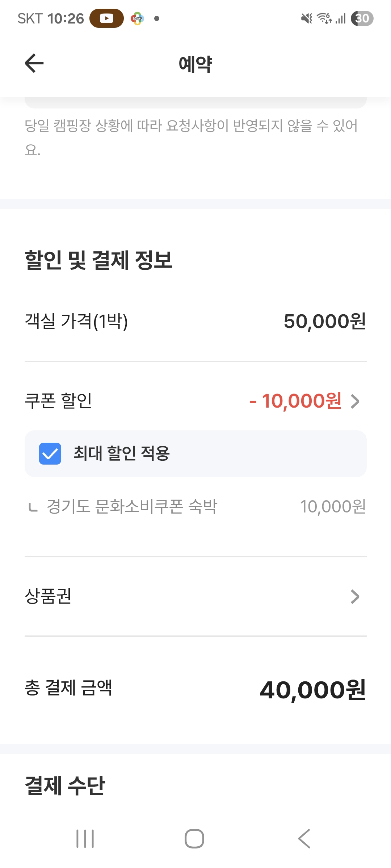Select the 경기도 문화소비쿠폰 숙박 coupon line

132,507
